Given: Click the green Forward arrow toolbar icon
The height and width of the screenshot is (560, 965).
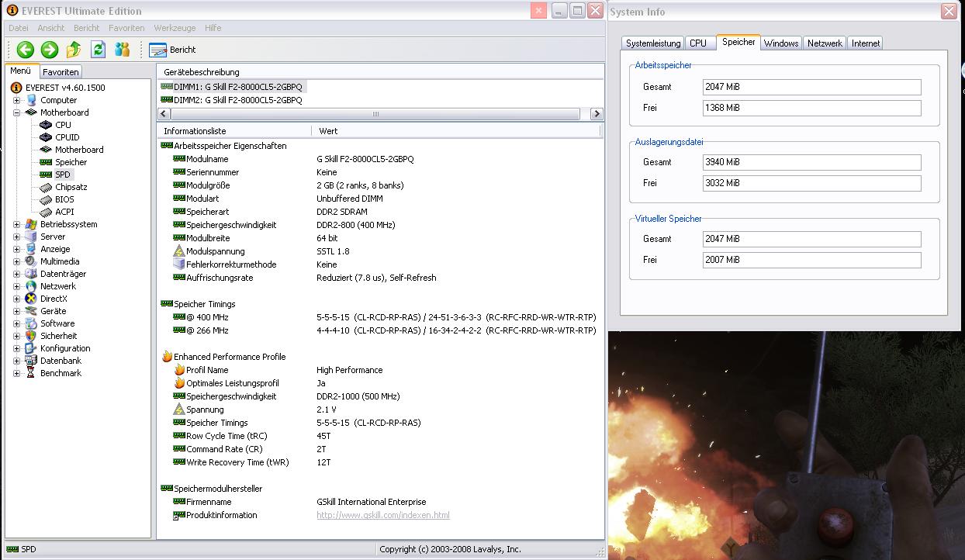Looking at the screenshot, I should [x=50, y=50].
